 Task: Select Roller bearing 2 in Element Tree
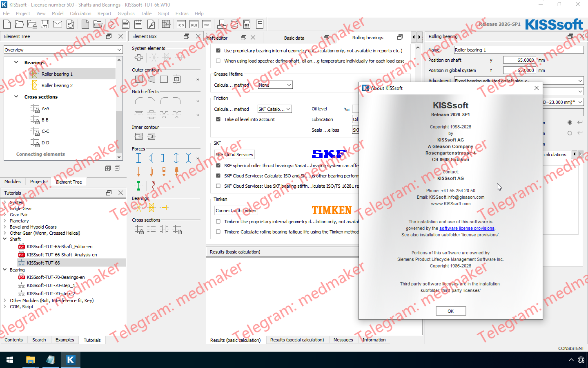click(57, 85)
